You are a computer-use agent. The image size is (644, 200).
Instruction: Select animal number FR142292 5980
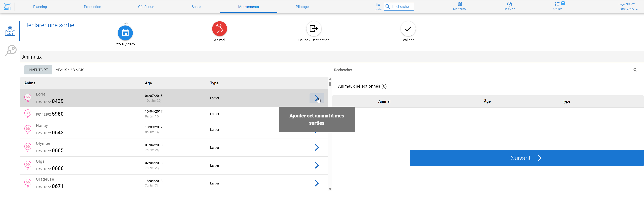(x=49, y=114)
